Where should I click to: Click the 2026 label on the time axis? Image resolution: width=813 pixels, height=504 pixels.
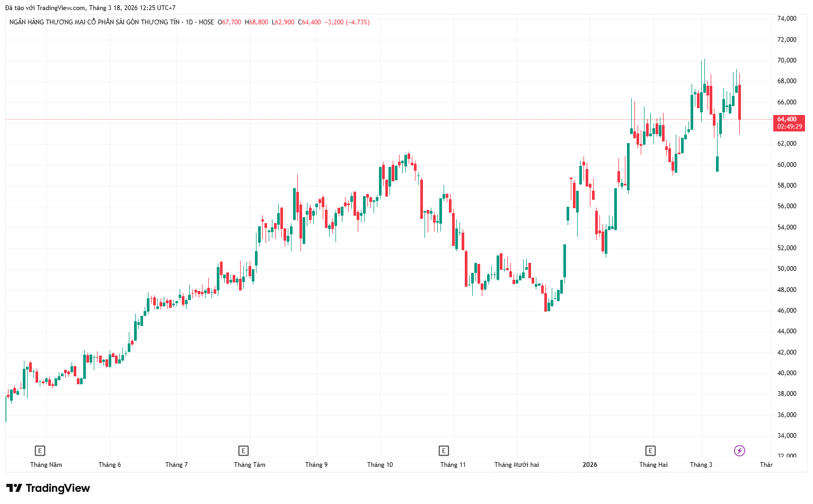tap(589, 465)
